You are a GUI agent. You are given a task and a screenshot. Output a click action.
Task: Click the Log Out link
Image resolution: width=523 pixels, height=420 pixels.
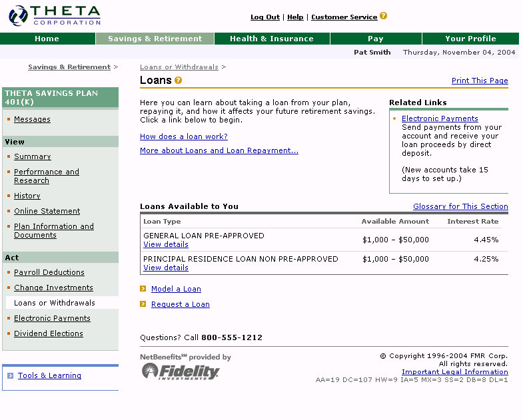pos(265,17)
